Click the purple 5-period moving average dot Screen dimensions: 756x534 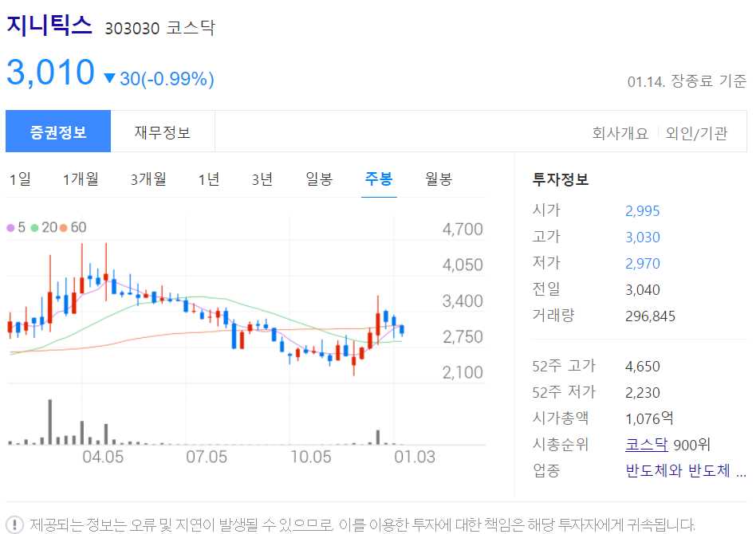click(10, 227)
